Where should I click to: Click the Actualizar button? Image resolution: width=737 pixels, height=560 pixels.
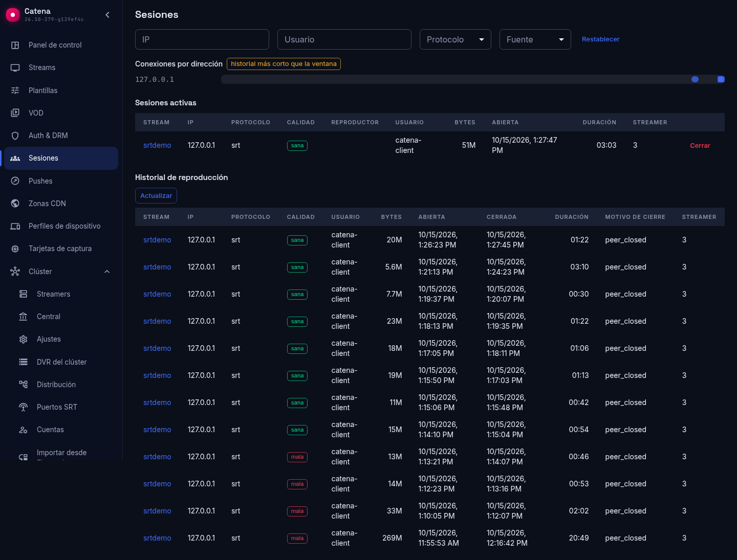coord(156,196)
